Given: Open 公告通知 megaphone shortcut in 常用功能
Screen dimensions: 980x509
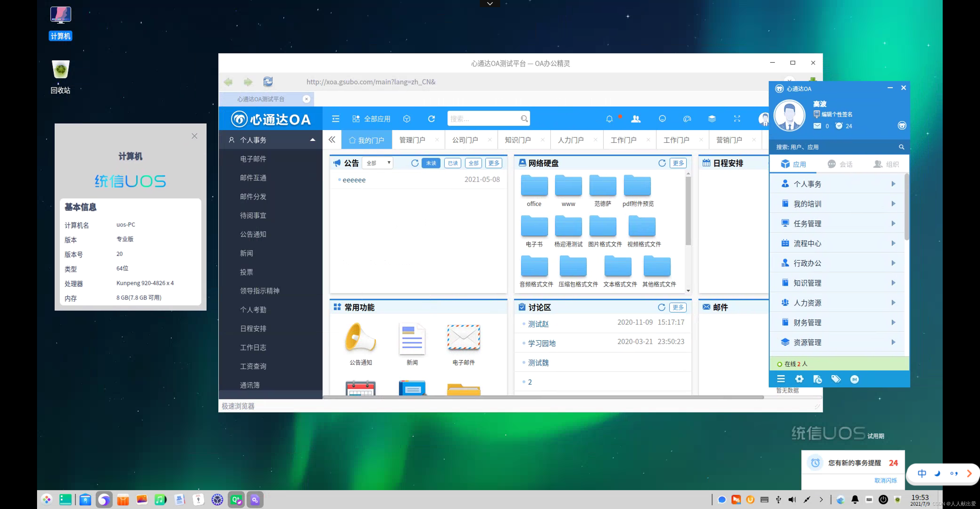Looking at the screenshot, I should (360, 344).
